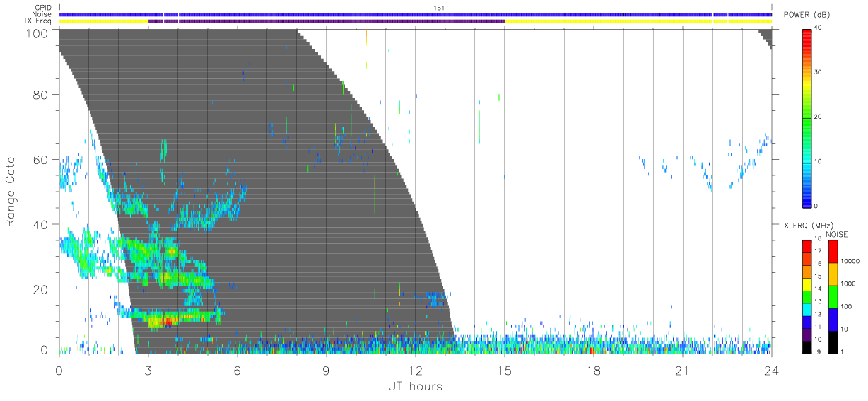
Task: Click the cyan swatch in TX FRQ legend
Action: pos(807,308)
